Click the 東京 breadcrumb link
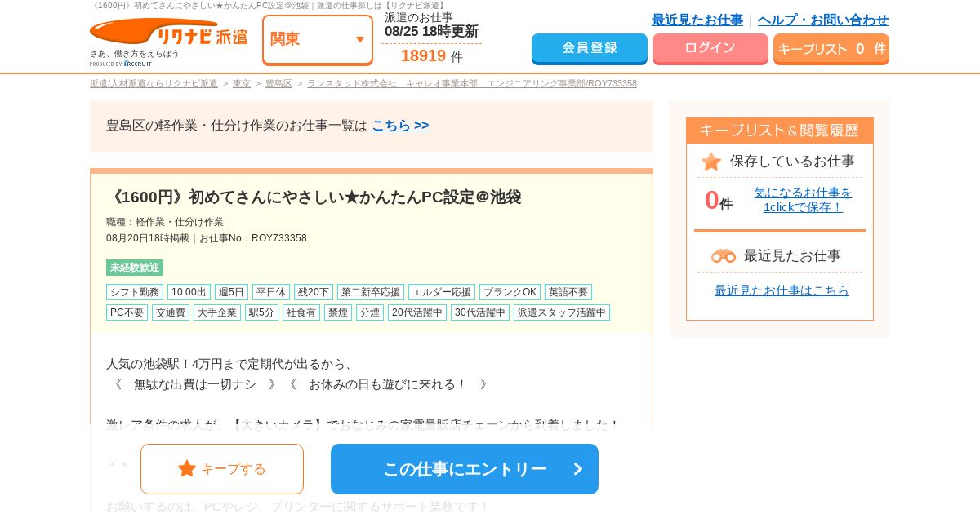 242,83
